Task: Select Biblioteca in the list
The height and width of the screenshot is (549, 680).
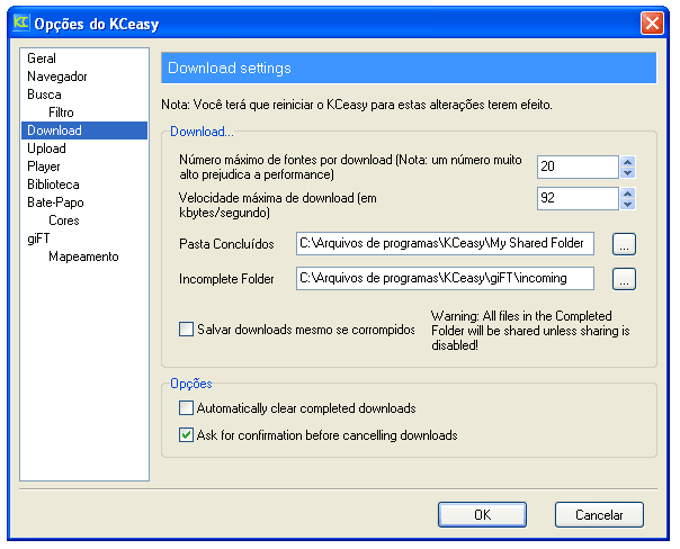Action: pos(53,184)
